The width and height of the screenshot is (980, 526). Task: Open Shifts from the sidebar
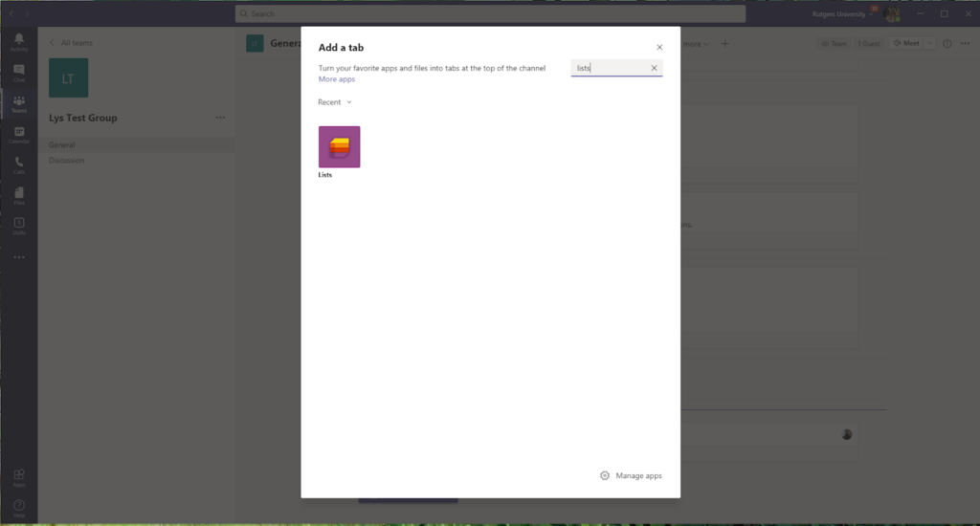18,226
